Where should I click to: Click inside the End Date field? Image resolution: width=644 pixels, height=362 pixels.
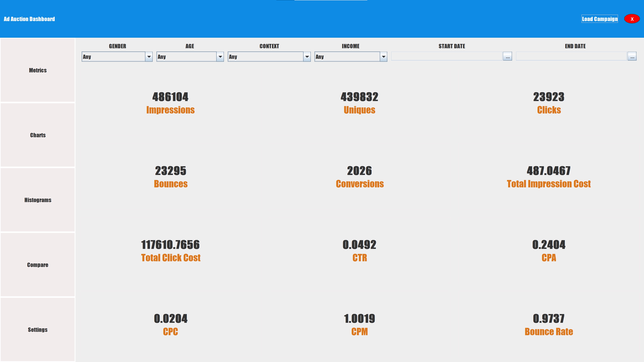[571, 56]
